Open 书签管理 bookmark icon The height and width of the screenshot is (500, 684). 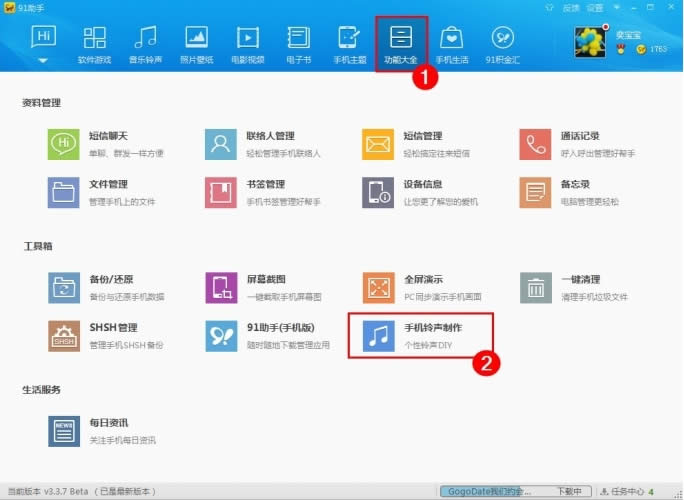coord(221,192)
